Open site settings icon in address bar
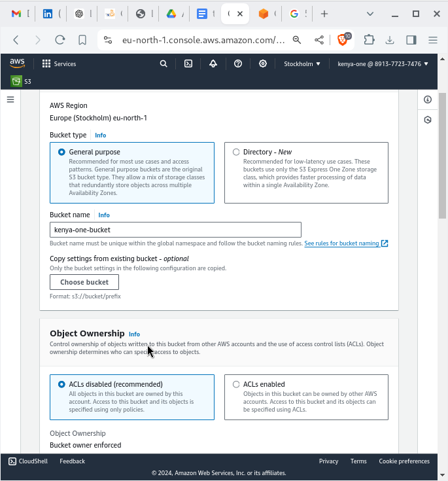This screenshot has height=481, width=448. click(x=108, y=40)
